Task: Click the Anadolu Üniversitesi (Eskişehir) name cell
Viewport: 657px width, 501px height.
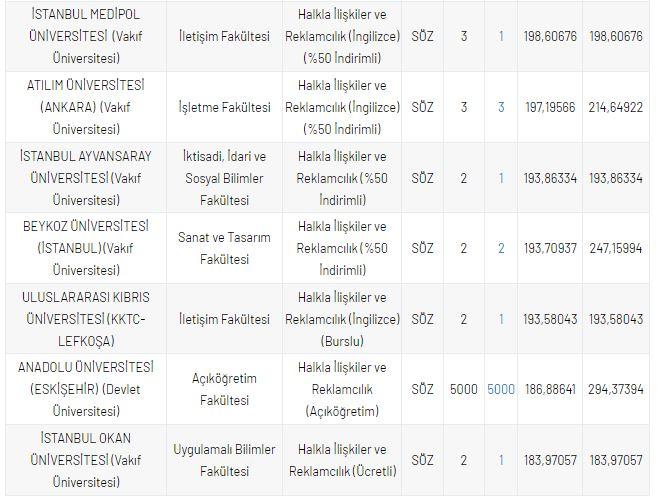Action: (x=82, y=389)
